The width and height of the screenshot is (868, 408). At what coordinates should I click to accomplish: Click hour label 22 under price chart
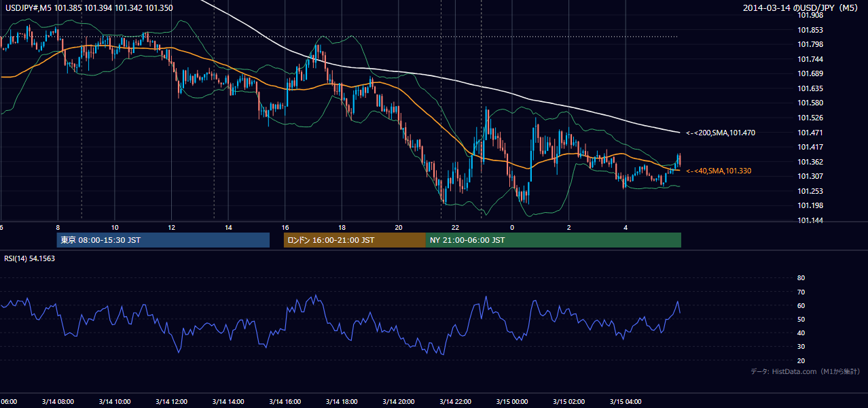click(455, 227)
